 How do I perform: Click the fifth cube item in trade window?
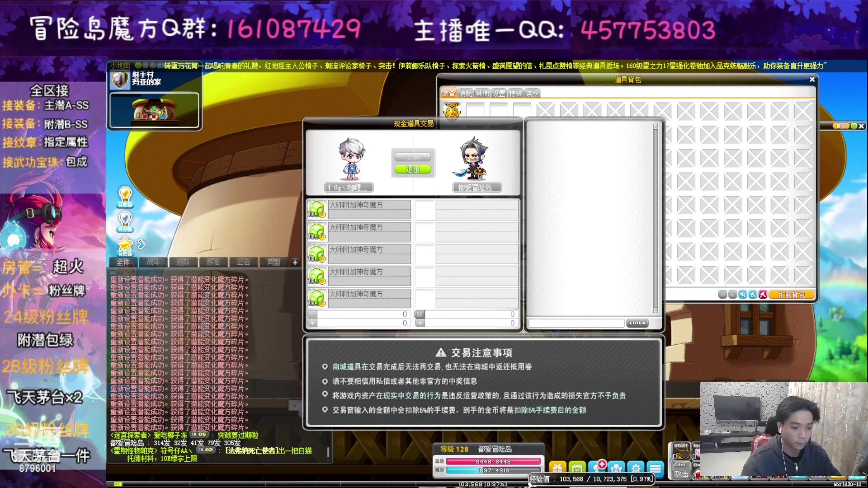click(x=317, y=298)
